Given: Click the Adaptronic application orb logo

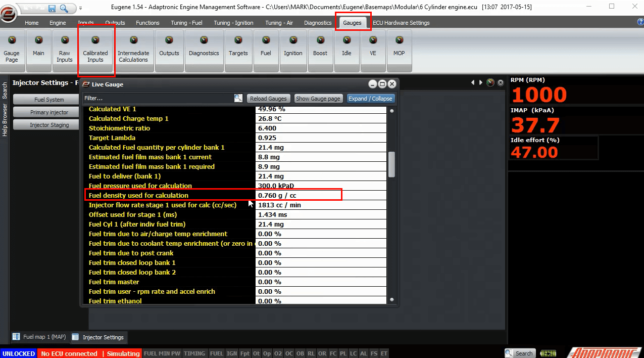Looking at the screenshot, I should coord(8,14).
